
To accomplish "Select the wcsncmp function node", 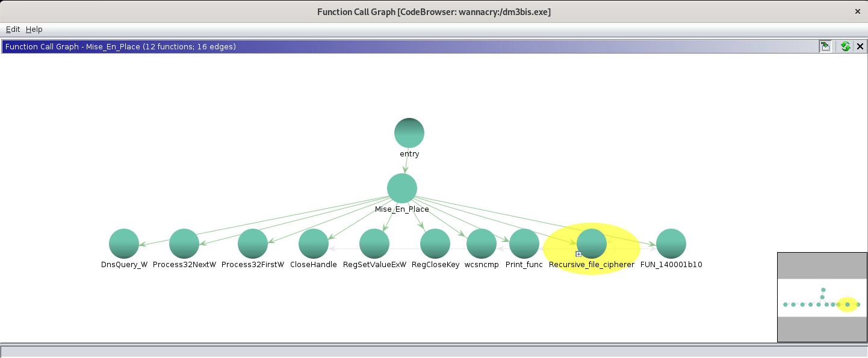I will (x=482, y=244).
